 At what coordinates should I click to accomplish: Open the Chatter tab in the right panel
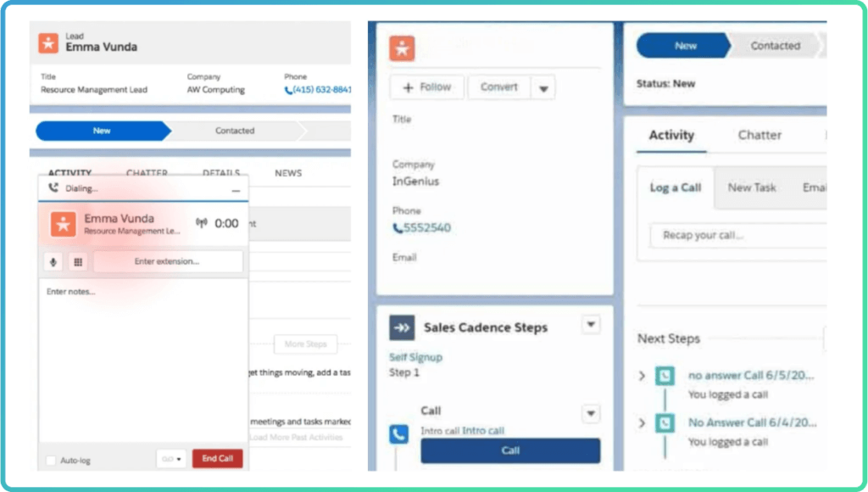click(759, 135)
